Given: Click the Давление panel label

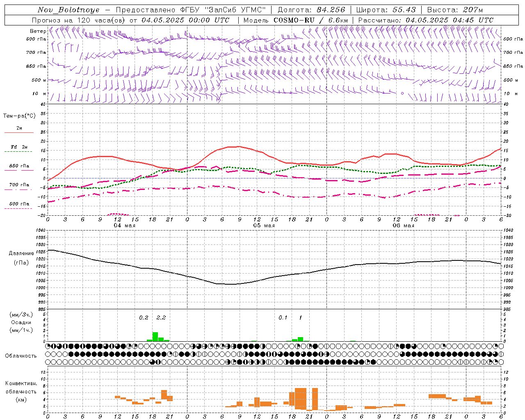Looking at the screenshot, I should 21,253.
